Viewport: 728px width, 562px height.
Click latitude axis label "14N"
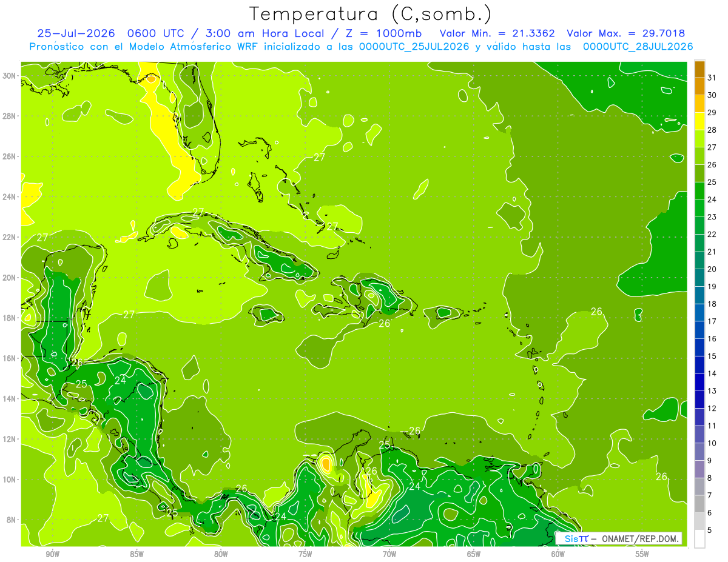(9, 399)
